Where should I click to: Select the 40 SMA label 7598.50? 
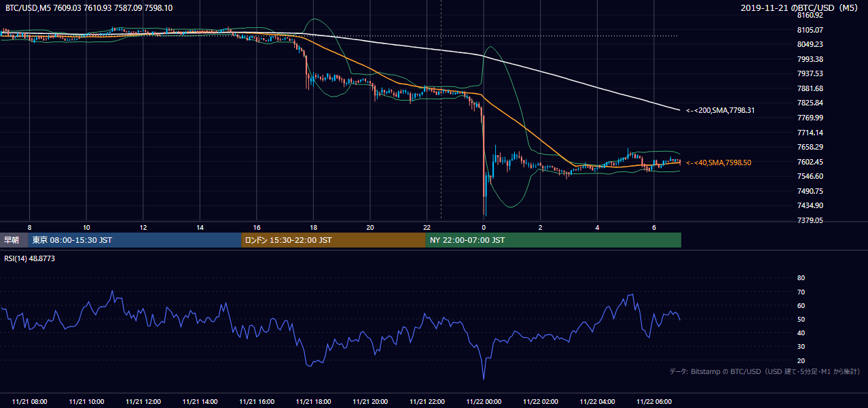[x=719, y=163]
